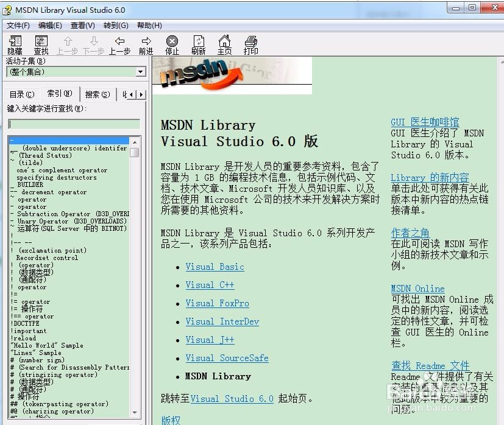
Task: Click the MSDN Library title bar icon
Action: [x=7, y=10]
